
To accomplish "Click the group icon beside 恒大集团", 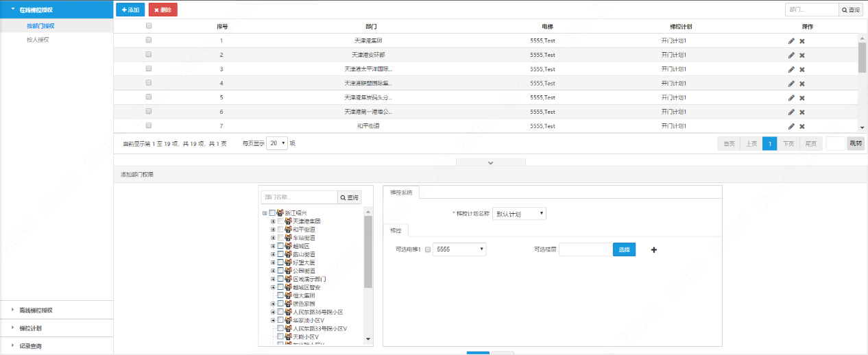I will point(288,295).
